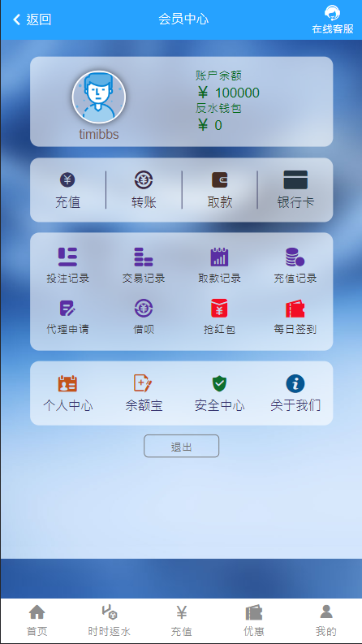Switch to the 首页 bottom tab
The width and height of the screenshot is (362, 644).
37,620
